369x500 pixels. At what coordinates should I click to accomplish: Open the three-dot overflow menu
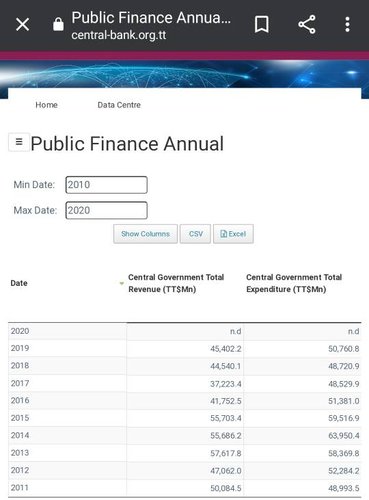347,24
